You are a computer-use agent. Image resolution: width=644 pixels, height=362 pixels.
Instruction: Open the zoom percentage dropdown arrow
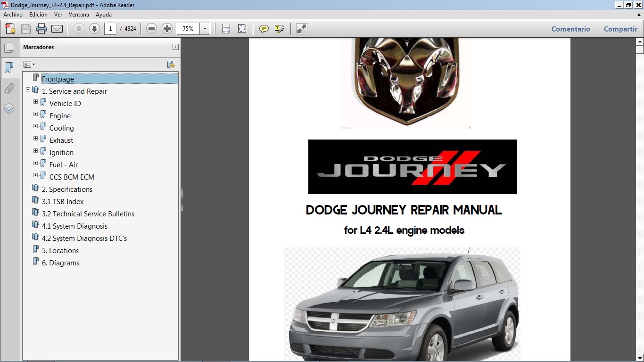[x=205, y=29]
